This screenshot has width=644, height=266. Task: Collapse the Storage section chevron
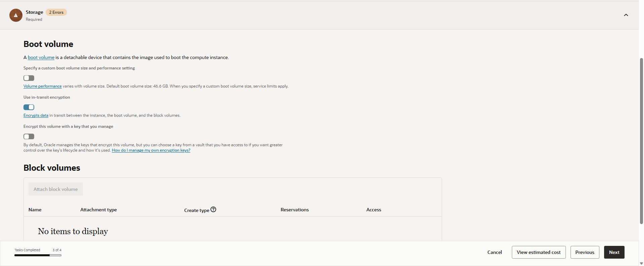tap(626, 15)
